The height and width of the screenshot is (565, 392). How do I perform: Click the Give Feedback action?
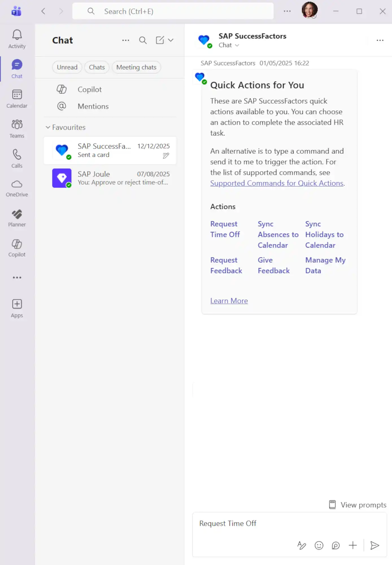click(274, 265)
